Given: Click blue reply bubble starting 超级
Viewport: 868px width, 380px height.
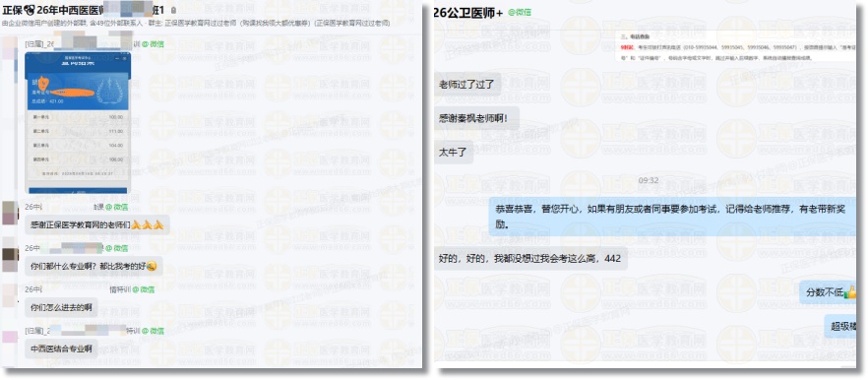Looking at the screenshot, I should (840, 325).
